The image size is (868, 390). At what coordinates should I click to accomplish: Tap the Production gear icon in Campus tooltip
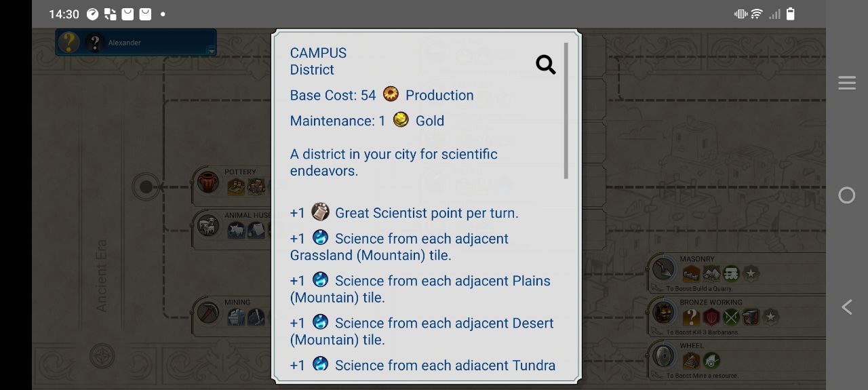(391, 94)
